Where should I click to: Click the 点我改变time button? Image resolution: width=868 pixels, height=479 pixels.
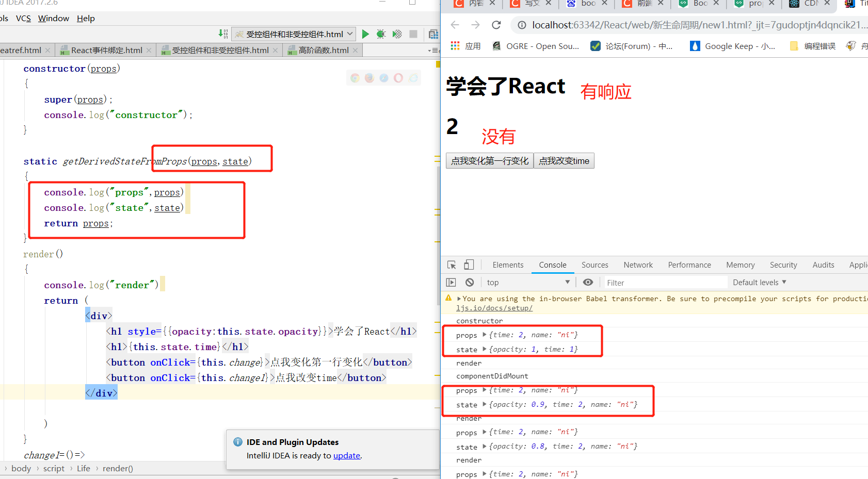[x=564, y=161]
